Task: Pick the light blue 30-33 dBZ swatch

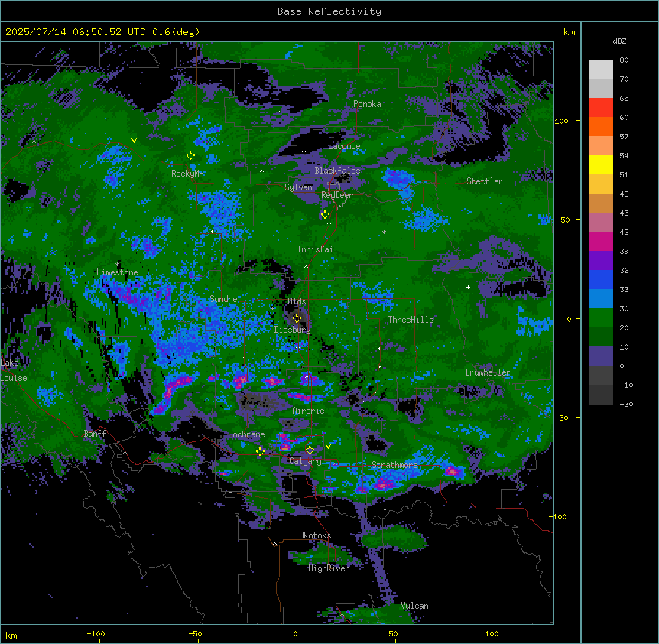Action: (x=601, y=298)
